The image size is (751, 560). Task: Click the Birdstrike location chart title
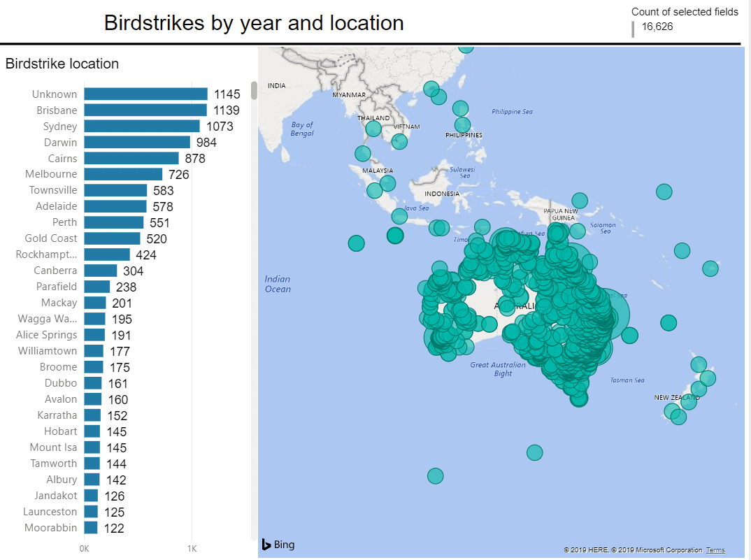pos(62,64)
